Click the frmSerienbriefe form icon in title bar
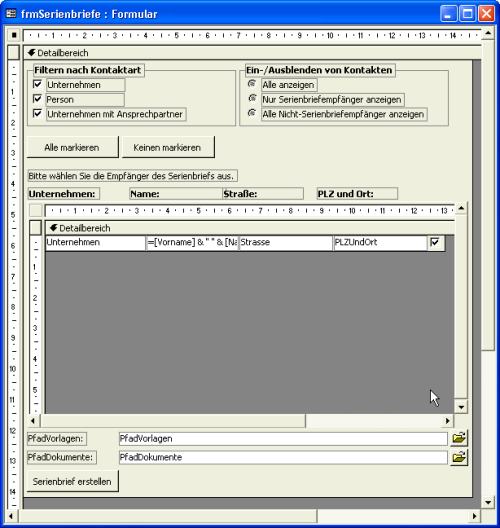 (11, 14)
